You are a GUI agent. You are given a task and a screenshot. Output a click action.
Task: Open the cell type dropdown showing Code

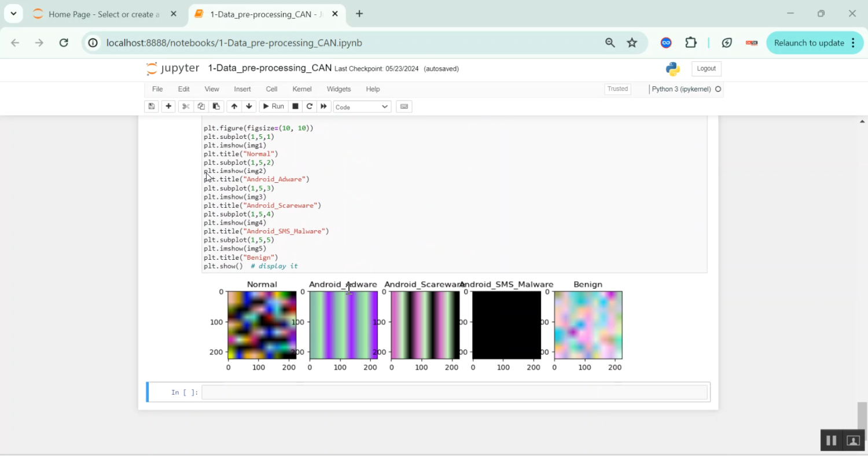362,106
